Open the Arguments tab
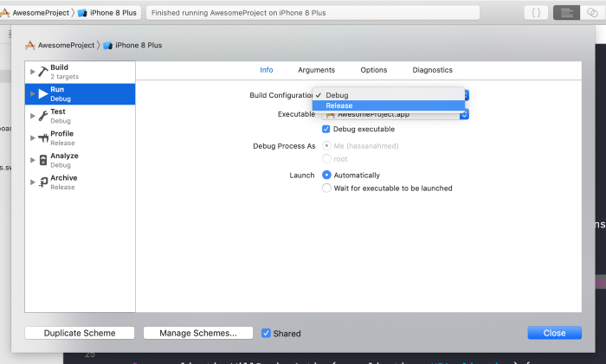The height and width of the screenshot is (364, 606). (x=316, y=70)
